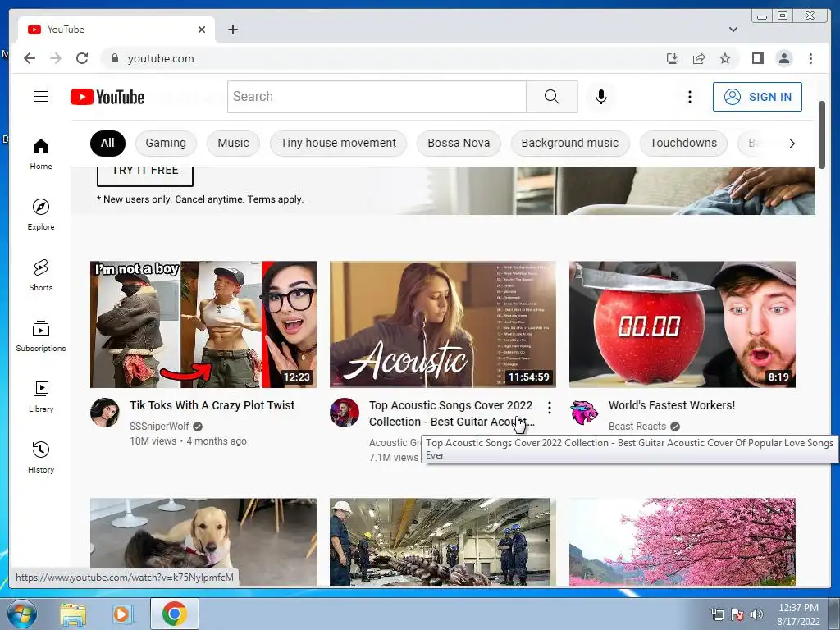Open options menu for Acoustic Songs video

549,409
